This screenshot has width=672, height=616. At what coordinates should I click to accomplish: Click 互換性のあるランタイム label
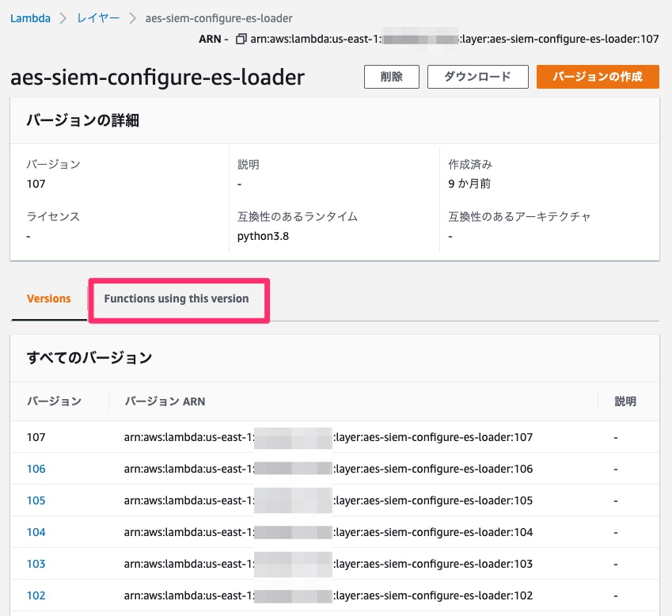coord(298,217)
